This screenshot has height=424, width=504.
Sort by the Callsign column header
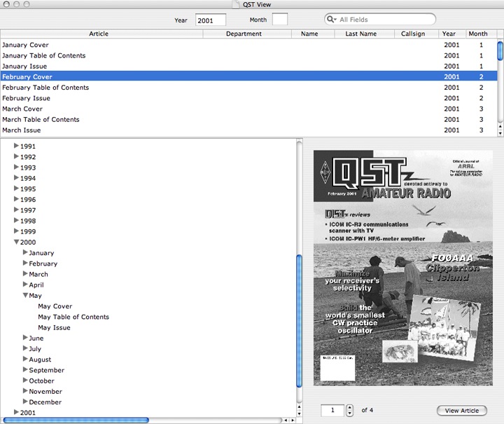point(416,34)
